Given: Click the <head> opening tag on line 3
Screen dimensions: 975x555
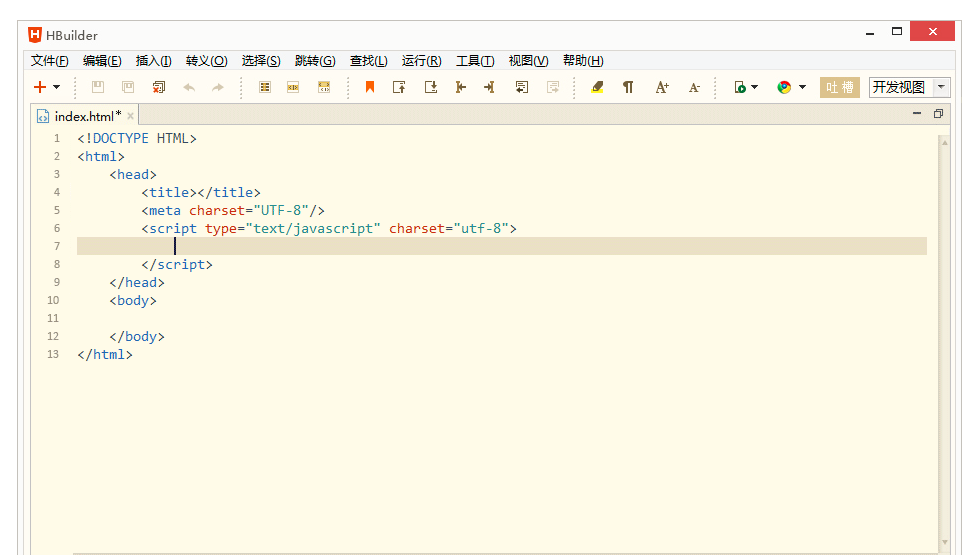Looking at the screenshot, I should (x=133, y=174).
